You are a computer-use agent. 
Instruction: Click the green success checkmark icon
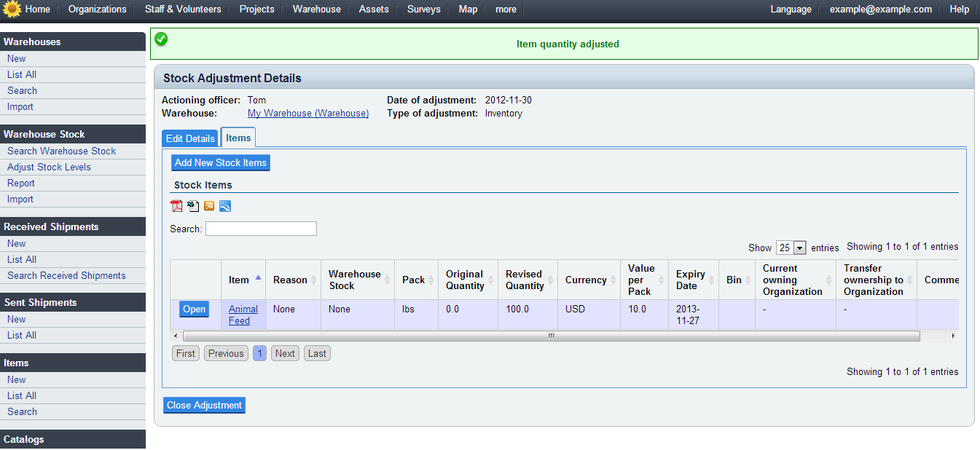pos(161,39)
